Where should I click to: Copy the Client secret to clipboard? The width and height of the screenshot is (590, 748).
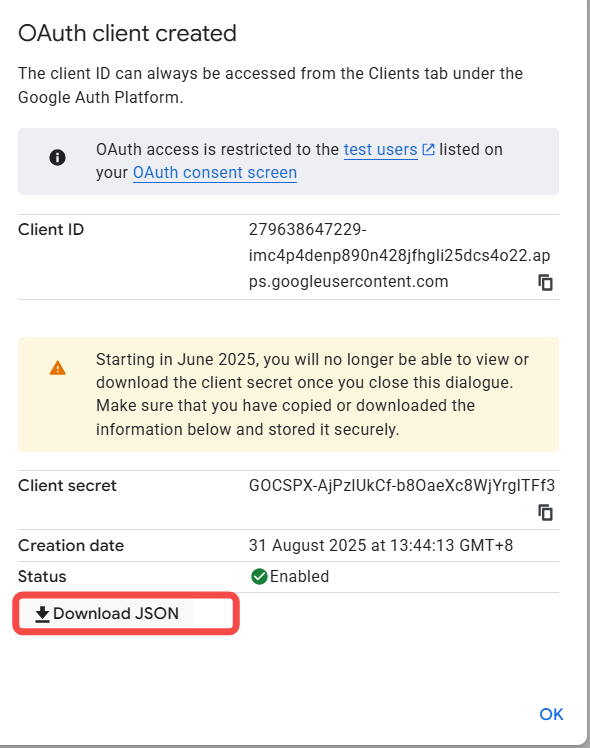545,512
